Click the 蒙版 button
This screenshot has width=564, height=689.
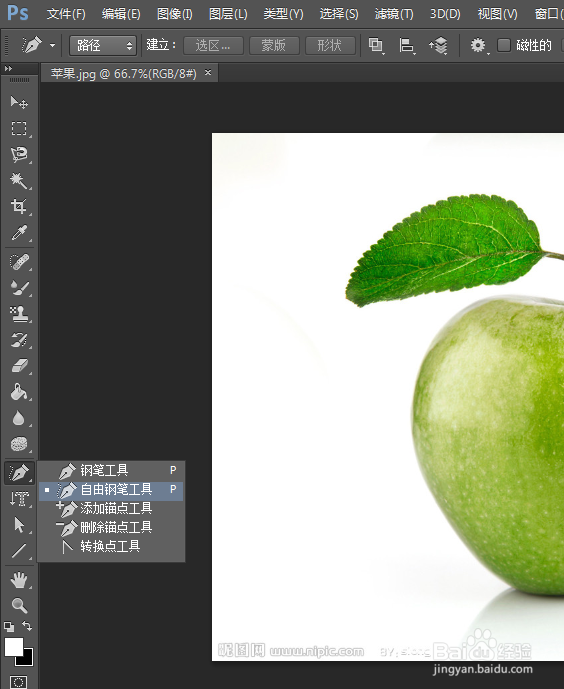(274, 45)
